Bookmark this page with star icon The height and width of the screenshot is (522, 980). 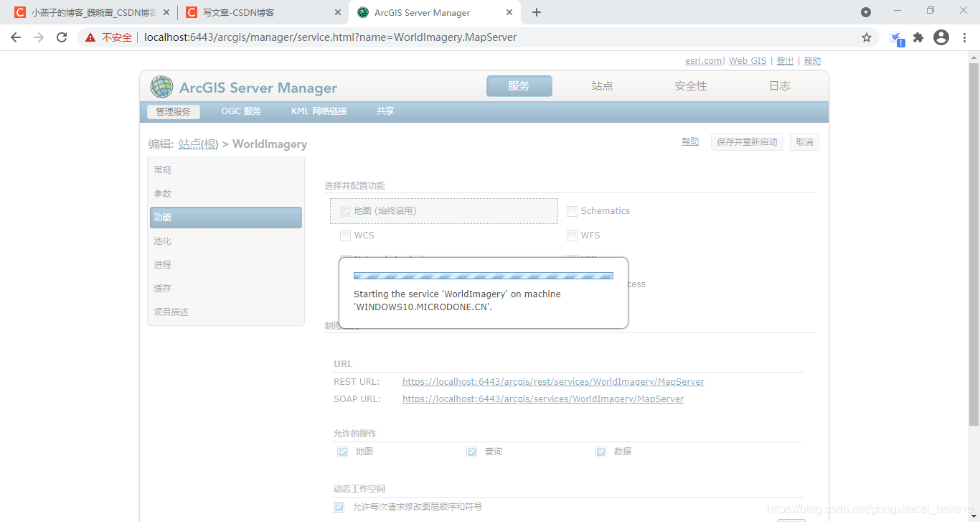867,37
